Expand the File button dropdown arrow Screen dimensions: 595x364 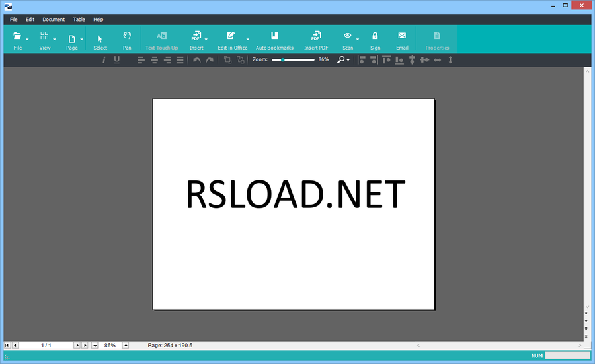coord(27,39)
